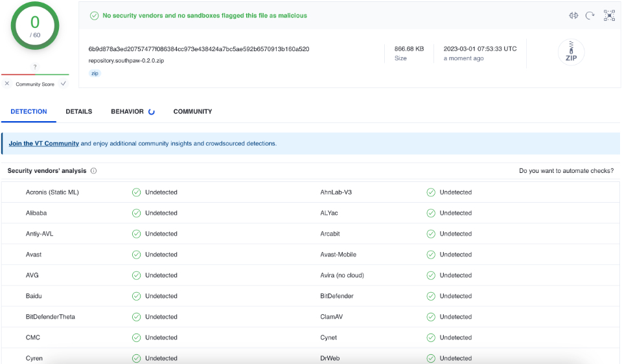This screenshot has height=364, width=622.
Task: Click the community score question mark
Action: (x=35, y=67)
